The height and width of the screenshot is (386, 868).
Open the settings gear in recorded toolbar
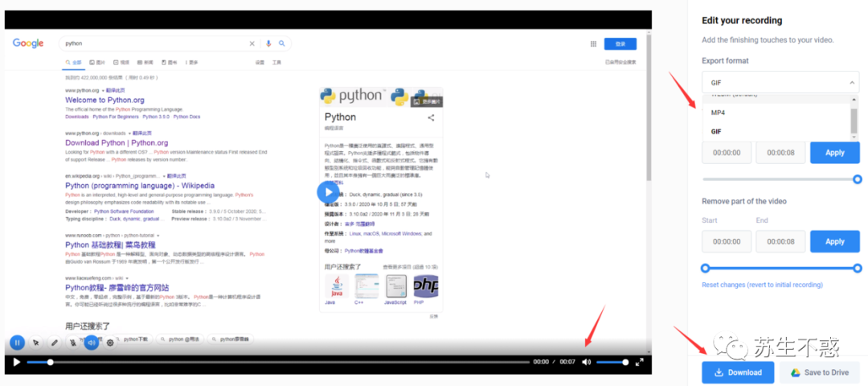pos(110,343)
